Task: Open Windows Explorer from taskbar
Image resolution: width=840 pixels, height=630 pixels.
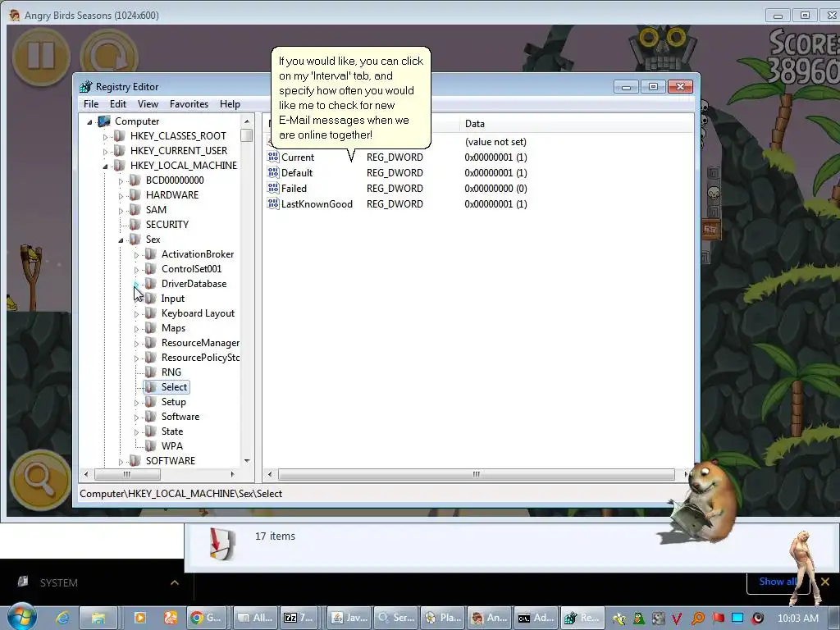Action: (x=98, y=618)
